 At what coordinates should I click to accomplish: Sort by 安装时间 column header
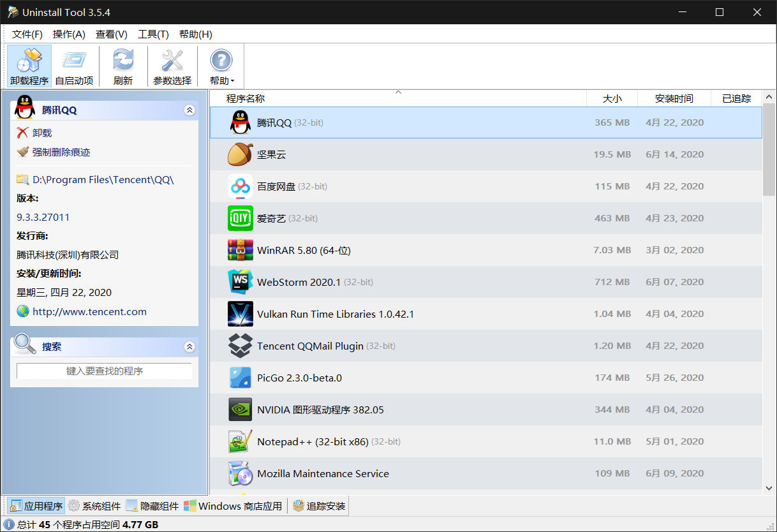pyautogui.click(x=674, y=98)
